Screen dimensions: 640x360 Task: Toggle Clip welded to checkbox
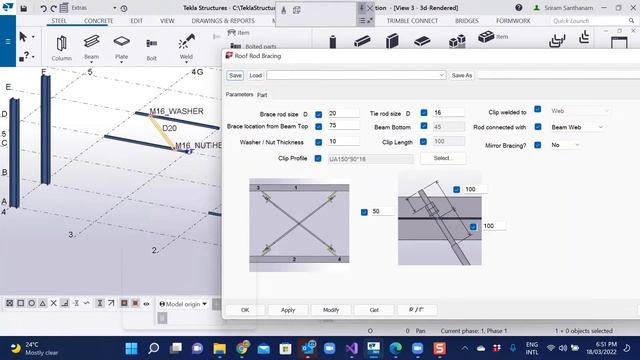coord(538,109)
